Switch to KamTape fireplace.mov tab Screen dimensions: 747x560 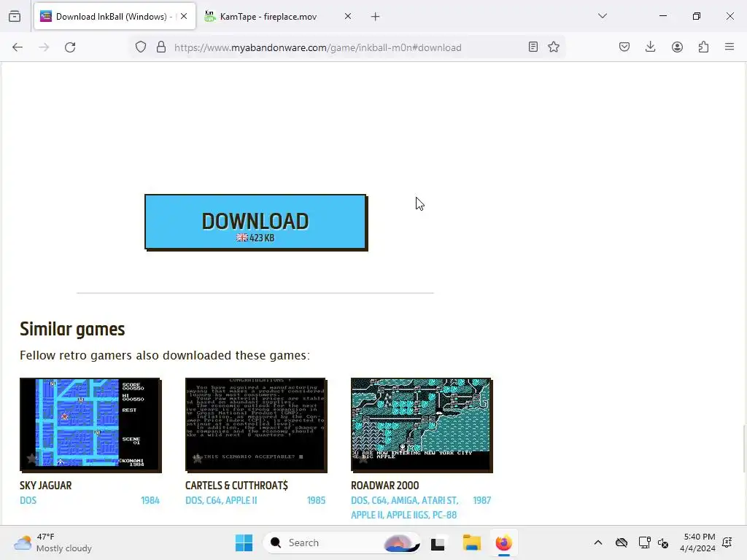(x=278, y=16)
